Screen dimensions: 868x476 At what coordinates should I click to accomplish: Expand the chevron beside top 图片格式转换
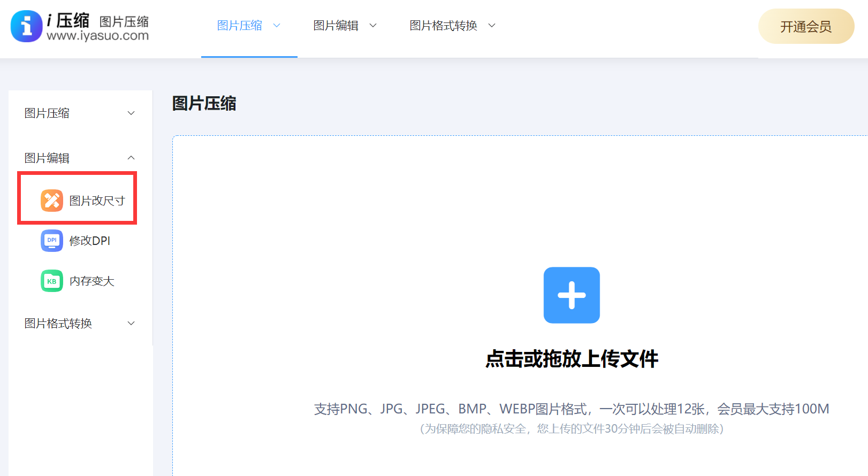tap(492, 25)
